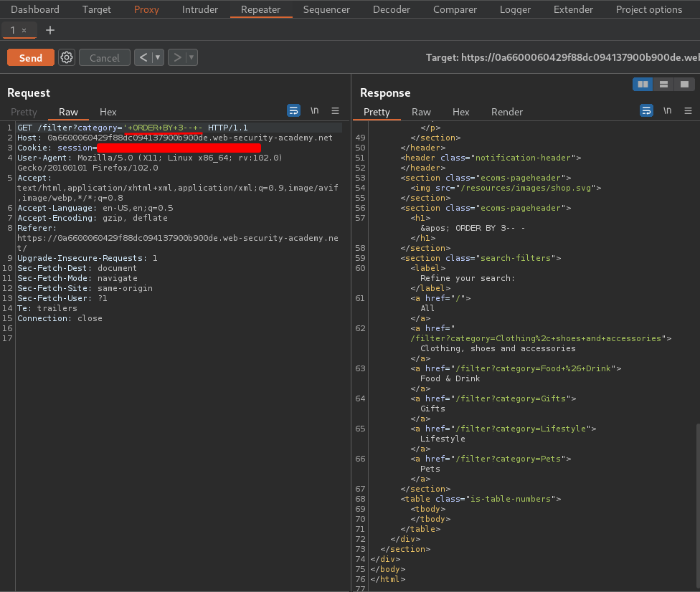Toggle non-printable characters in Request panel
Image resolution: width=700 pixels, height=592 pixels.
coord(315,110)
